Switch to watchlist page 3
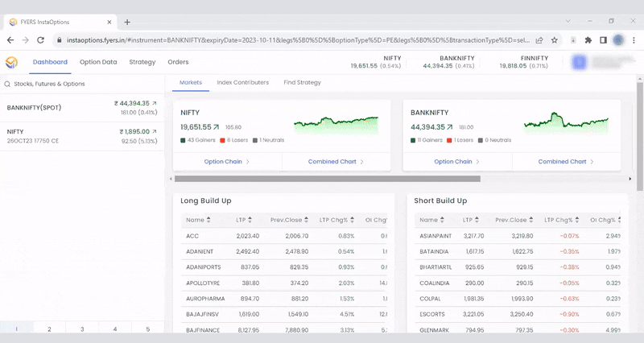This screenshot has width=644, height=343. 82,329
